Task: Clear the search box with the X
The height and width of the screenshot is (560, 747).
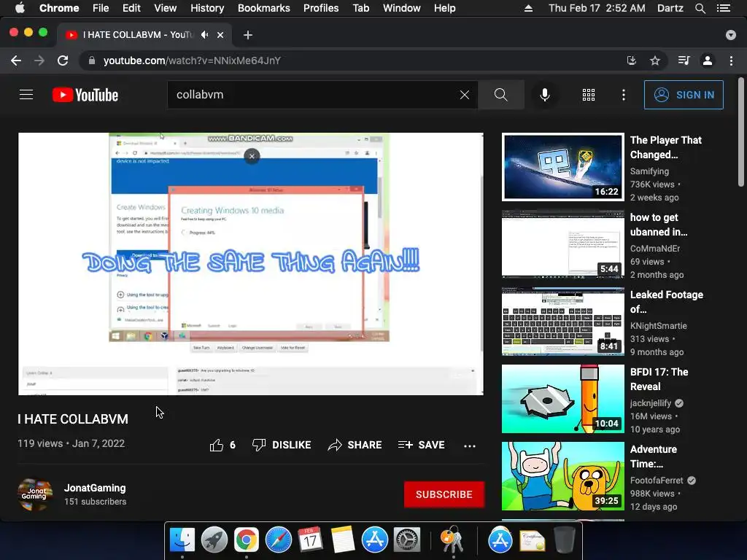Action: pyautogui.click(x=465, y=95)
